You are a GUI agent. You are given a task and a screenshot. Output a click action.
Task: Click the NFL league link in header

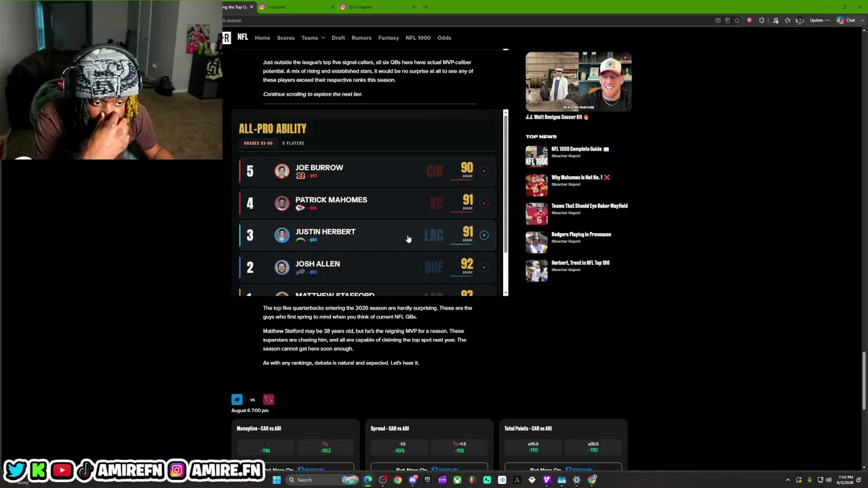click(243, 37)
